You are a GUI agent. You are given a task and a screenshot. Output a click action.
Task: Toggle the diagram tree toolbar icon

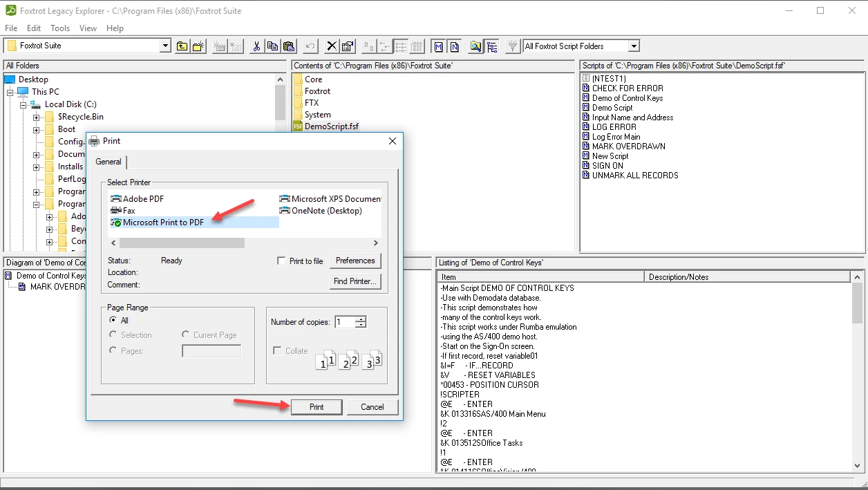click(492, 46)
